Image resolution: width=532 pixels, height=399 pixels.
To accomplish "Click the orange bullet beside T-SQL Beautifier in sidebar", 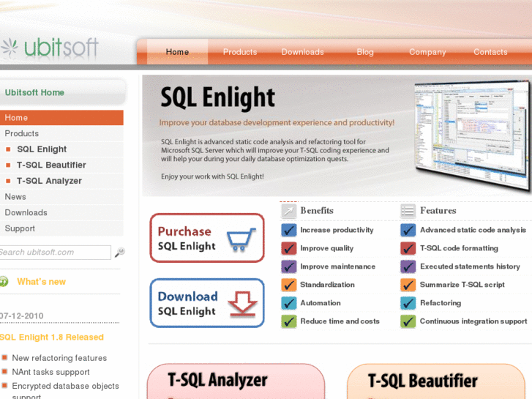I will point(8,165).
